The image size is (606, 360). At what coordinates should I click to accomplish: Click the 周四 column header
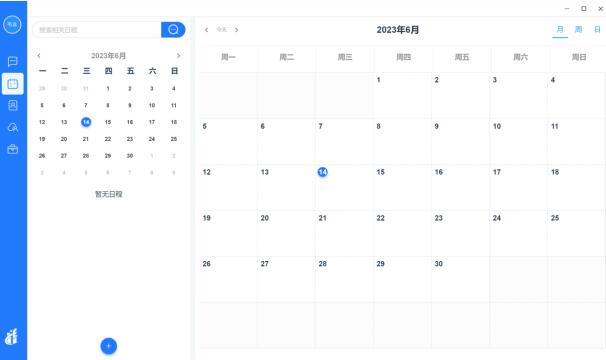pyautogui.click(x=403, y=57)
